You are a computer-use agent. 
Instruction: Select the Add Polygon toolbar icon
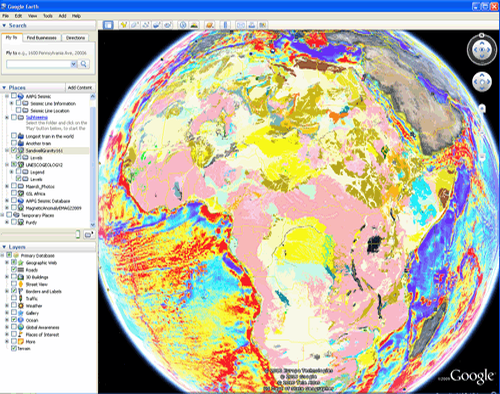(135, 25)
